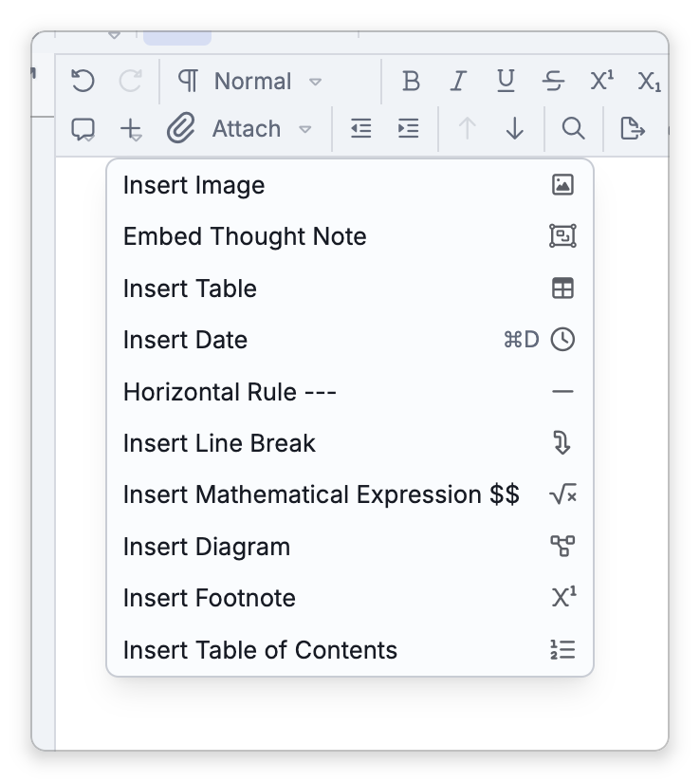Click the magnifier search icon
The height and width of the screenshot is (782, 700).
573,129
